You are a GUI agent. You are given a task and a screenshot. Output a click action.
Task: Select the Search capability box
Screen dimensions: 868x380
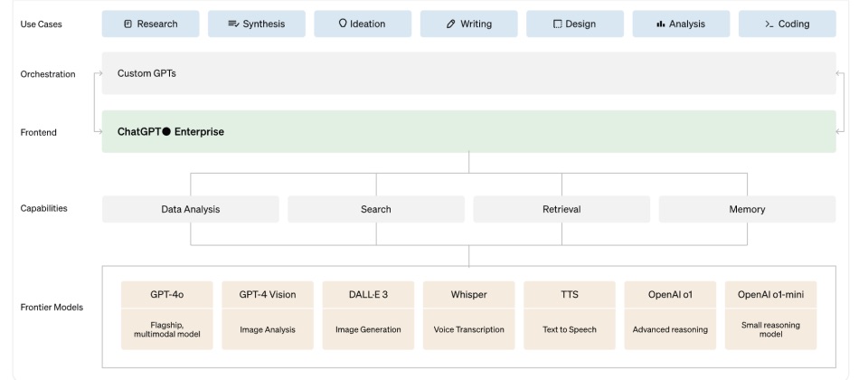point(376,209)
